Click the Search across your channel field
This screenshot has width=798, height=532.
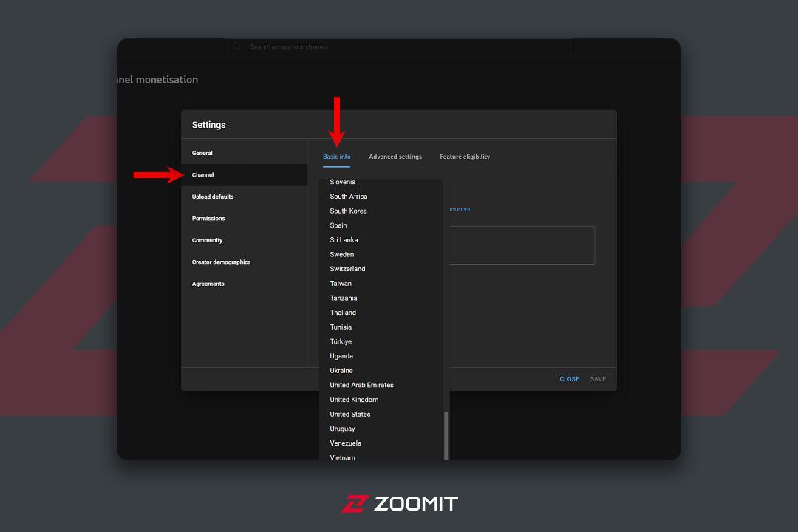point(399,47)
